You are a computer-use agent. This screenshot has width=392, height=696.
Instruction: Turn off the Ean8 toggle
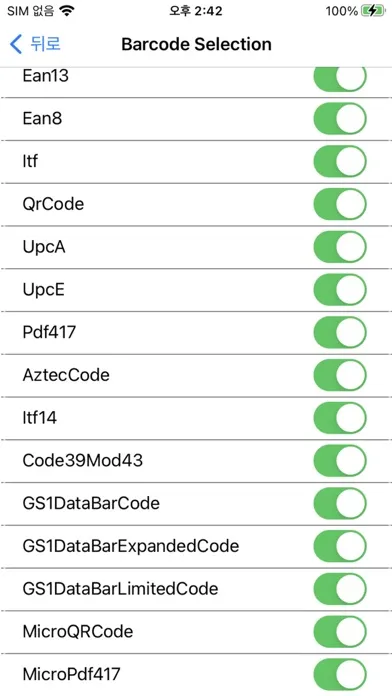coord(340,119)
